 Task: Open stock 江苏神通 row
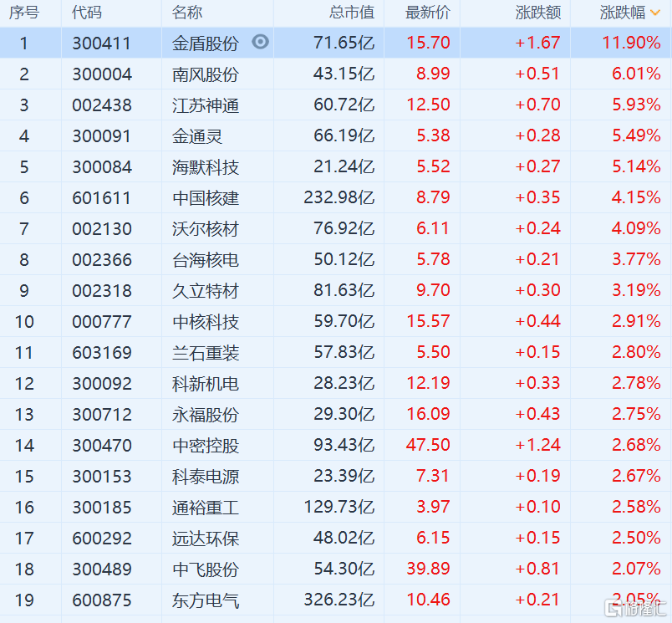point(336,105)
